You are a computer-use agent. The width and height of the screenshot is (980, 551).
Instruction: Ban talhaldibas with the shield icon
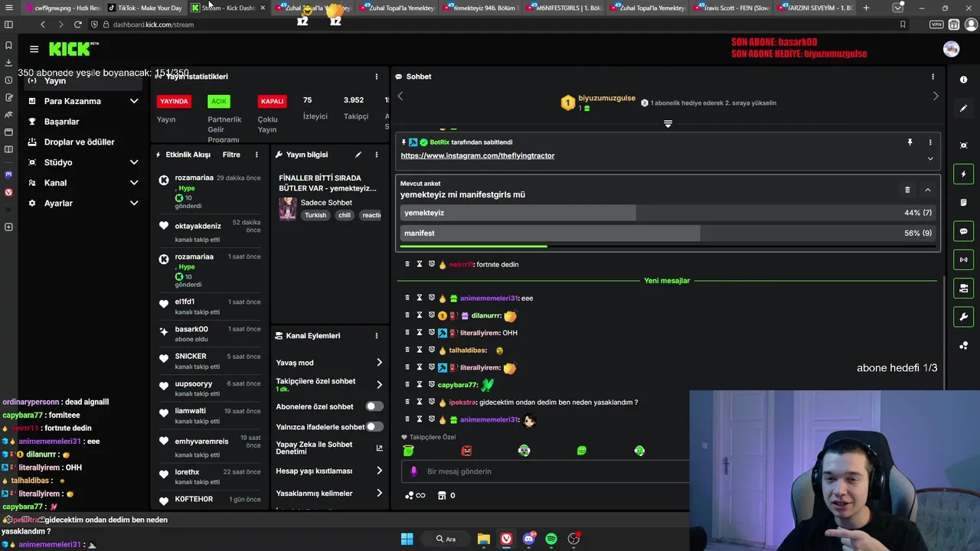(432, 350)
